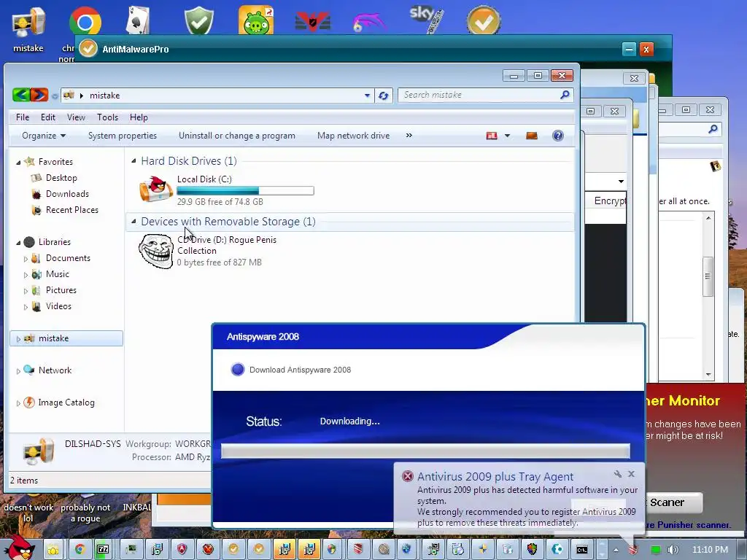Go forward with the orange arrow button
The width and height of the screenshot is (747, 560).
39,95
